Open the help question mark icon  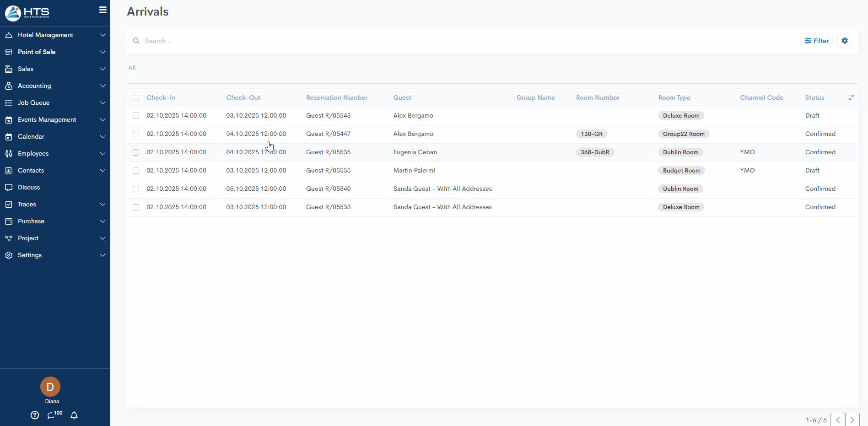click(x=35, y=415)
